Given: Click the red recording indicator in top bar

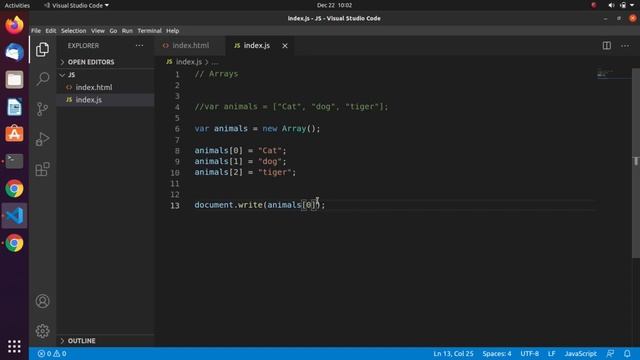Looking at the screenshot, I should pos(594,5).
